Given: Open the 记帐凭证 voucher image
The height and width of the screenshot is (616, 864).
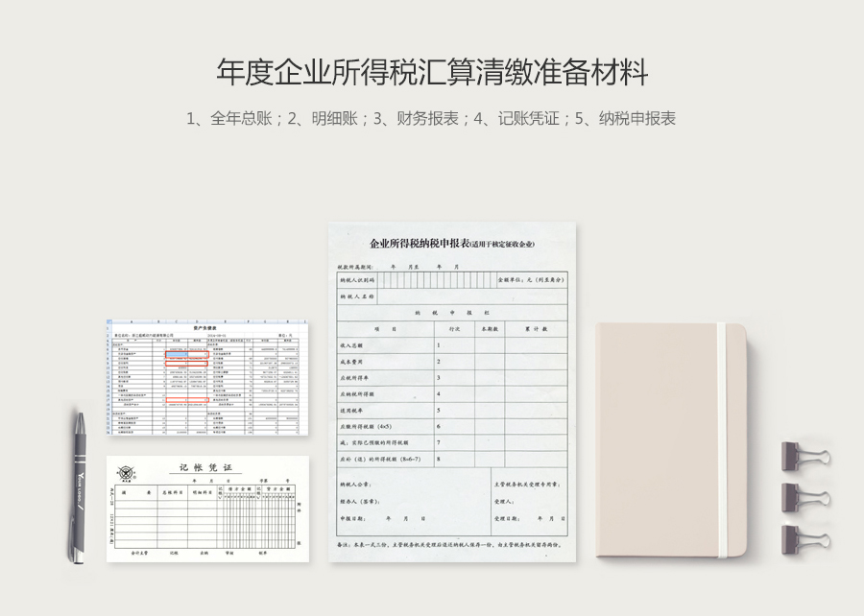Looking at the screenshot, I should pyautogui.click(x=207, y=509).
